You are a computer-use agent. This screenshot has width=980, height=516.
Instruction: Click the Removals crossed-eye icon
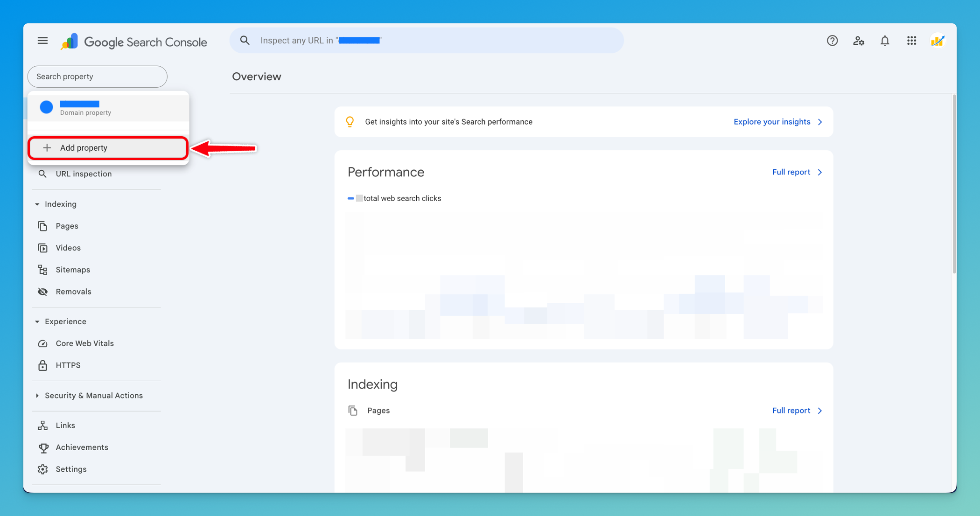(x=43, y=292)
